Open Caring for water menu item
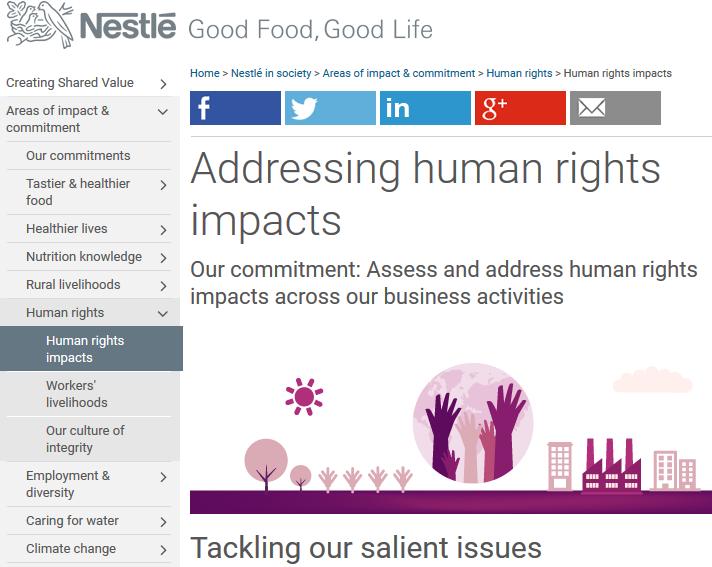The width and height of the screenshot is (712, 567). [72, 521]
